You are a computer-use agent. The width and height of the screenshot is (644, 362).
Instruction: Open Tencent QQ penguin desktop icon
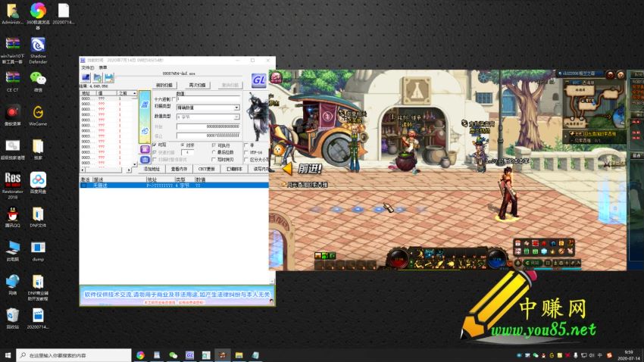tap(13, 217)
